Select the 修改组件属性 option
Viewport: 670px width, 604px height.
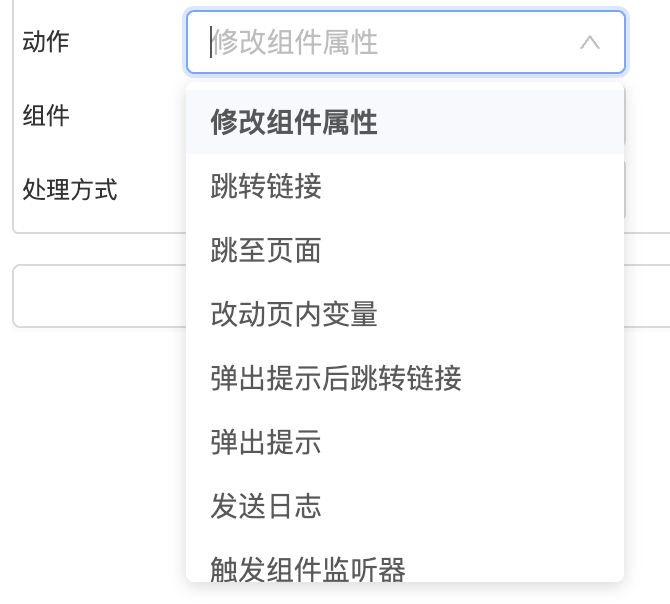coord(294,122)
